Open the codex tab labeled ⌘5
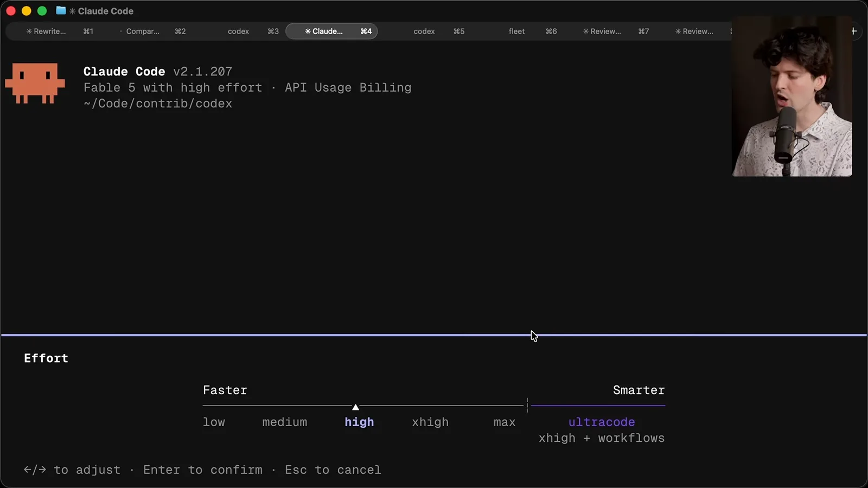 click(x=438, y=31)
